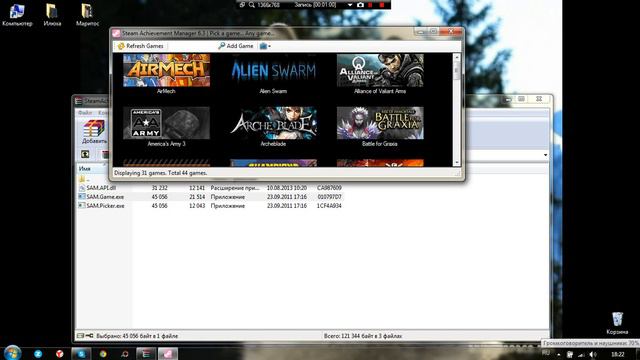
Task: Open the Маритос desktop folder
Action: 87,15
